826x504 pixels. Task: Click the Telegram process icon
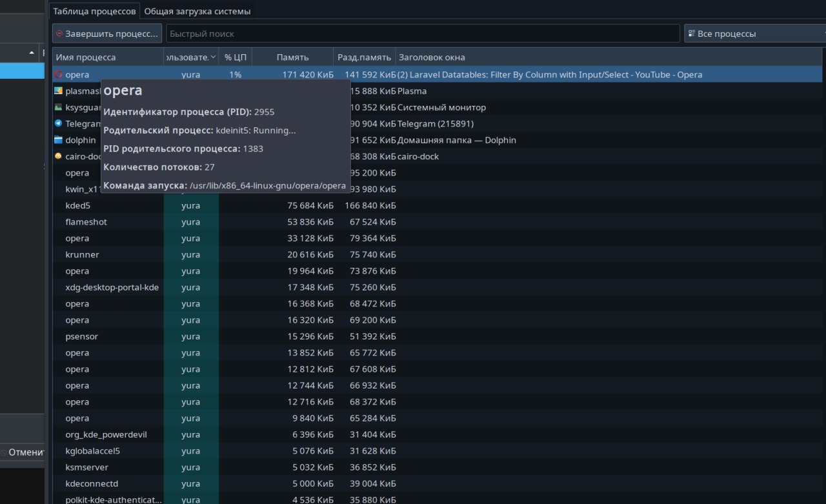[58, 123]
